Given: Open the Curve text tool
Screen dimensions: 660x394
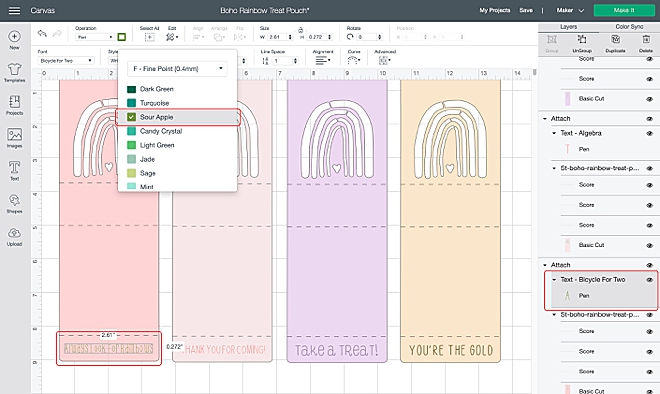Looking at the screenshot, I should coord(354,61).
